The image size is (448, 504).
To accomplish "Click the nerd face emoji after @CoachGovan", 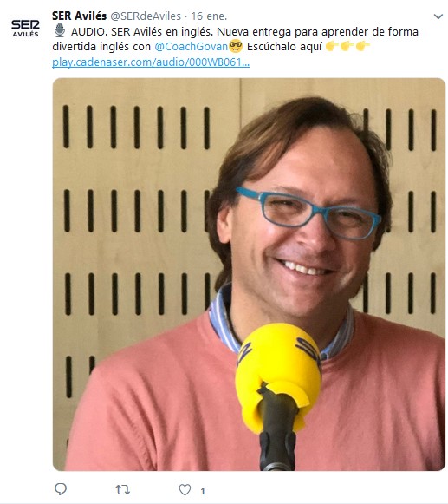I will coord(236,46).
